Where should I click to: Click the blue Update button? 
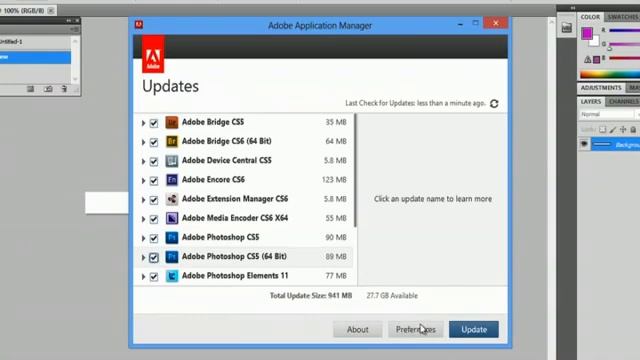coord(473,329)
